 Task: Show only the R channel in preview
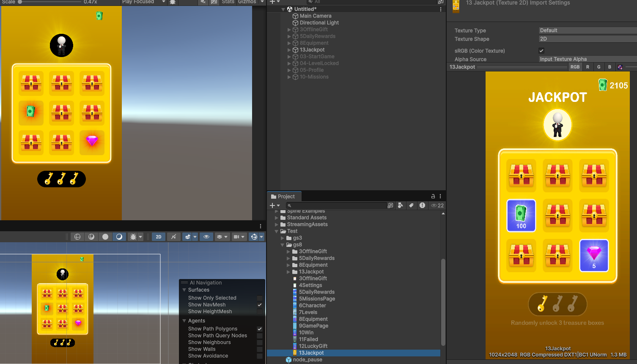588,67
